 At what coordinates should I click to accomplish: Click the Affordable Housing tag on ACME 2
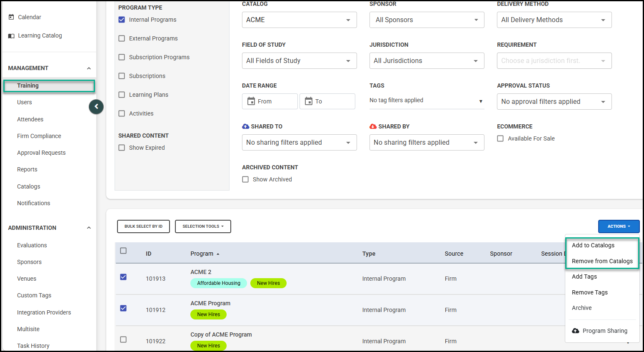[219, 283]
